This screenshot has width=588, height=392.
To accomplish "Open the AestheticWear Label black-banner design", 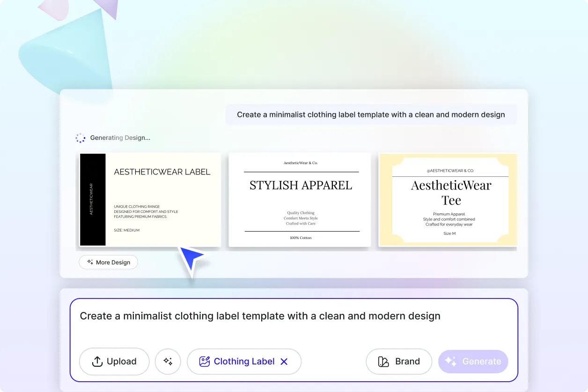I will point(149,200).
